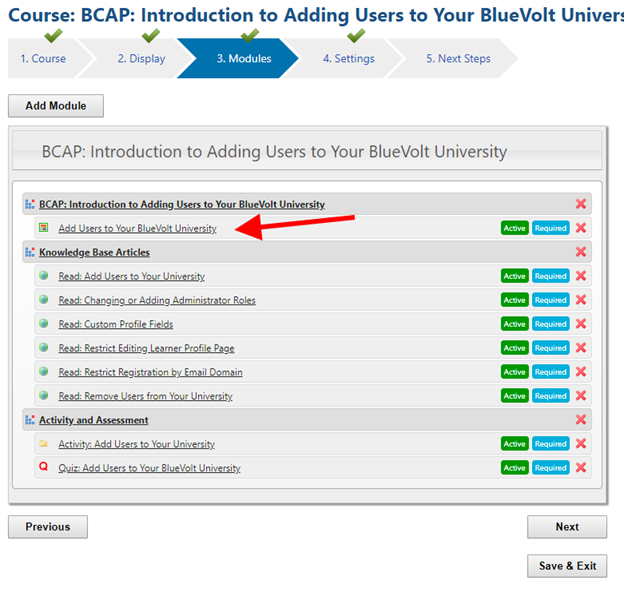This screenshot has height=604, width=624.
Task: Open Read: Remove Users from Your University link
Action: click(145, 396)
